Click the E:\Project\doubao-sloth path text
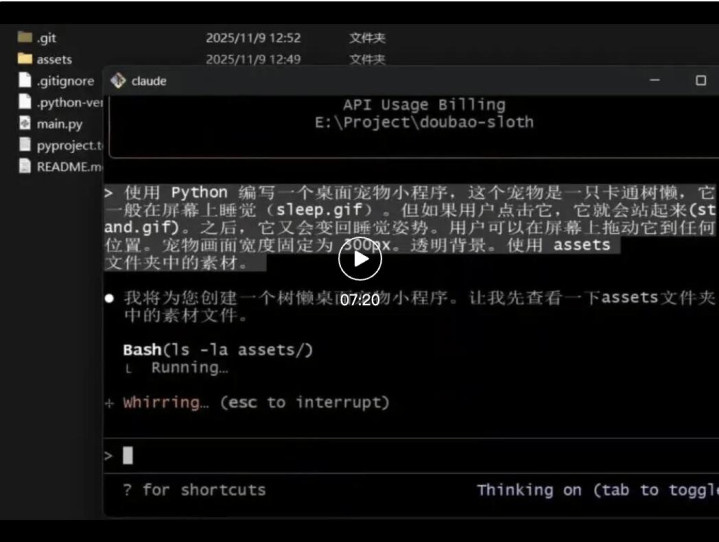This screenshot has height=542, width=719. (424, 122)
